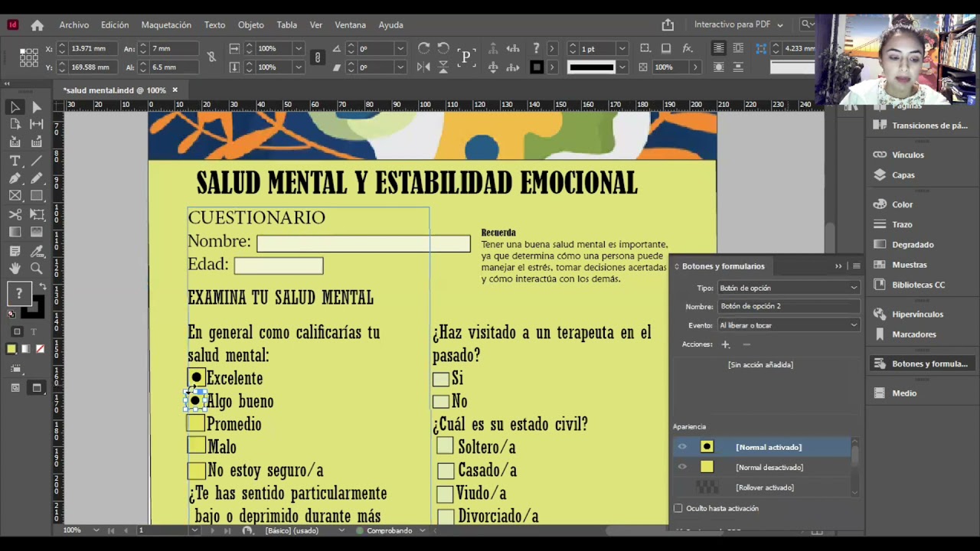Open the rotation angle dropdown
Viewport: 980px width, 551px height.
pyautogui.click(x=400, y=48)
